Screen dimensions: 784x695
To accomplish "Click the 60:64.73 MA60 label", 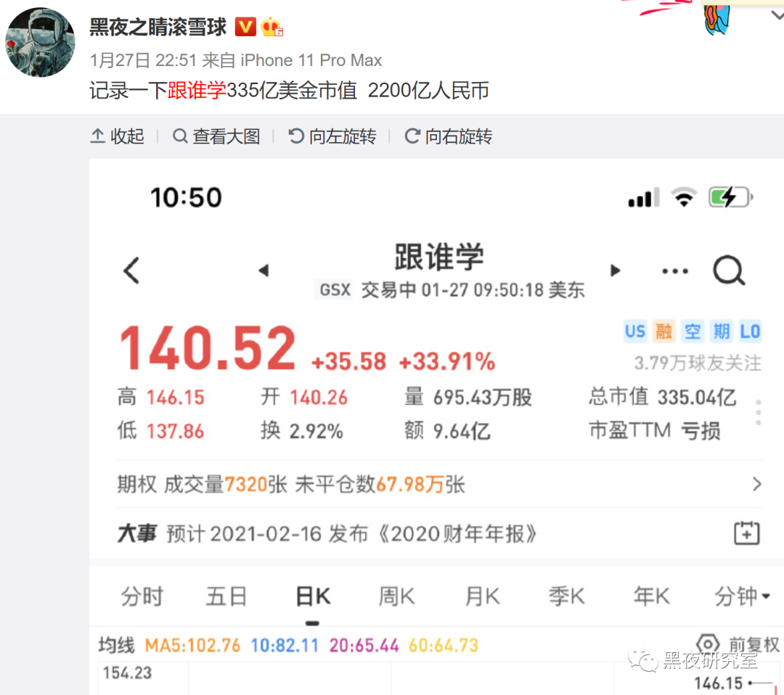I will click(x=444, y=646).
